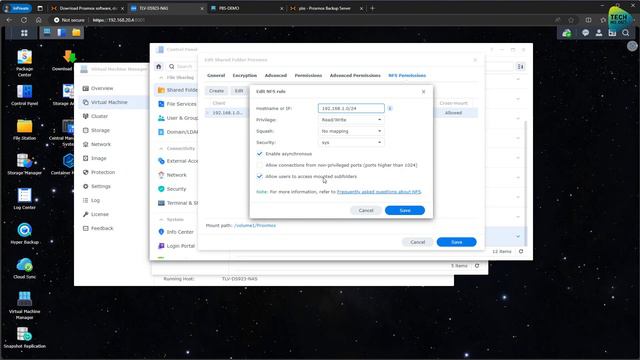Open Frequently asked questions about NFS link

[379, 192]
